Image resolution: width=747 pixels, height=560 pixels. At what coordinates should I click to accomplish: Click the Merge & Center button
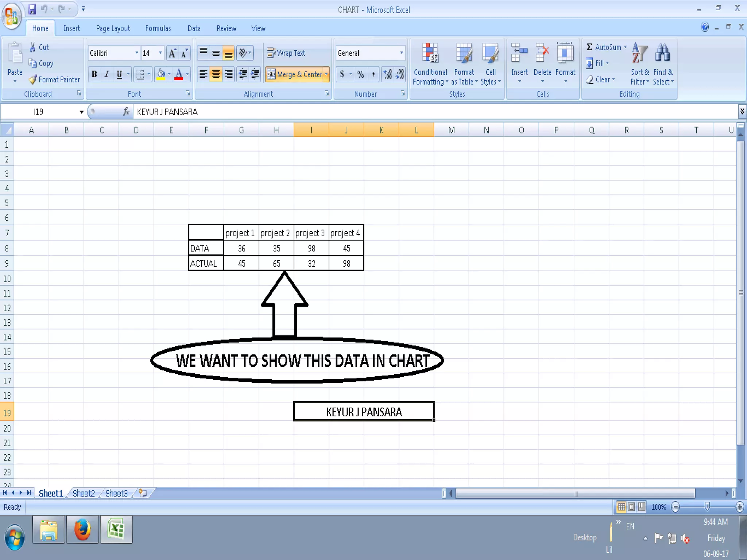coord(295,74)
